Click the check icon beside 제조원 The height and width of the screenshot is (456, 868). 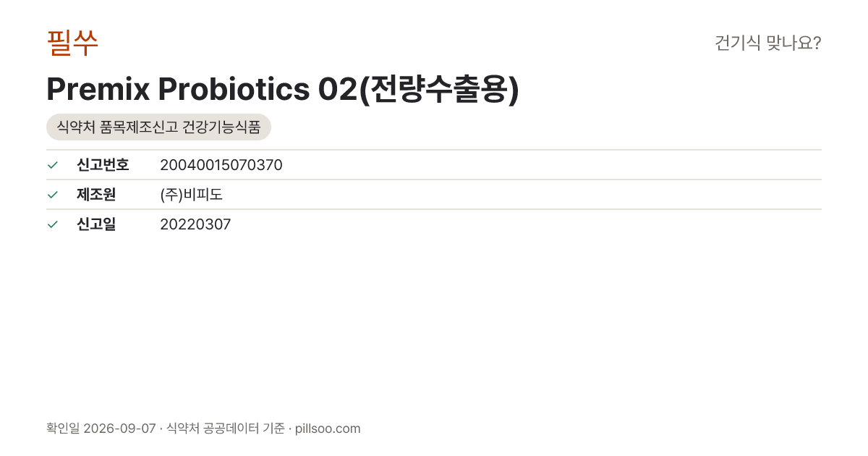52,195
